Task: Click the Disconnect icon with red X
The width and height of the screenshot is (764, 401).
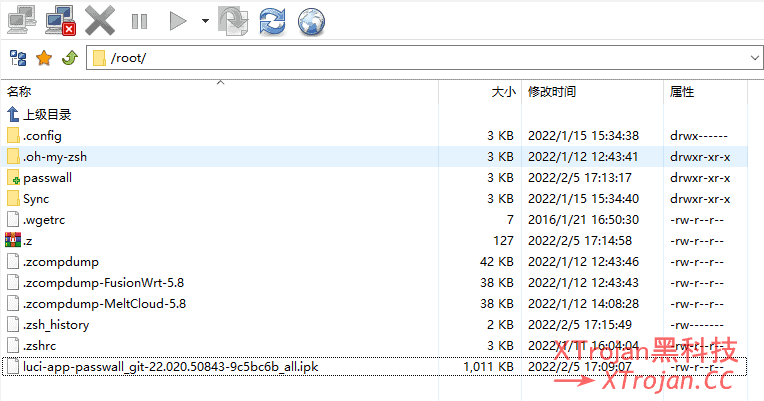Action: (61, 18)
